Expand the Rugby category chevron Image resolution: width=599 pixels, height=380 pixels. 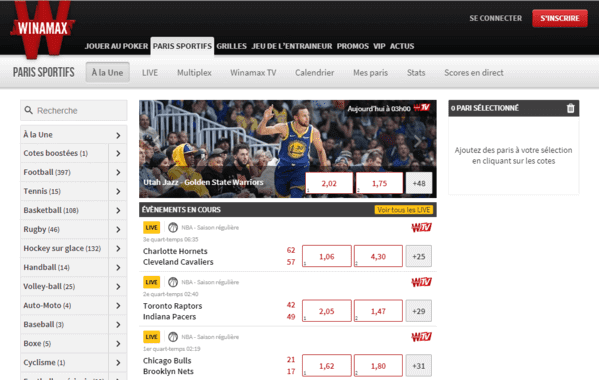(118, 230)
